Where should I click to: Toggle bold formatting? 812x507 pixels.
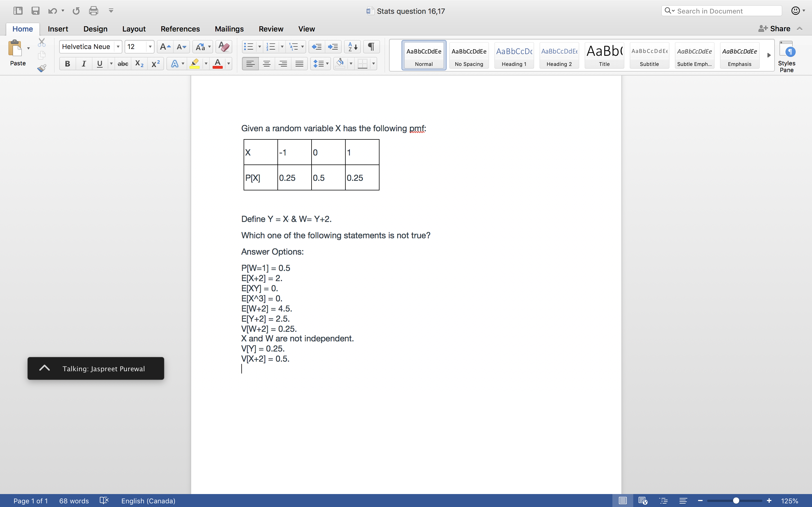click(x=67, y=63)
